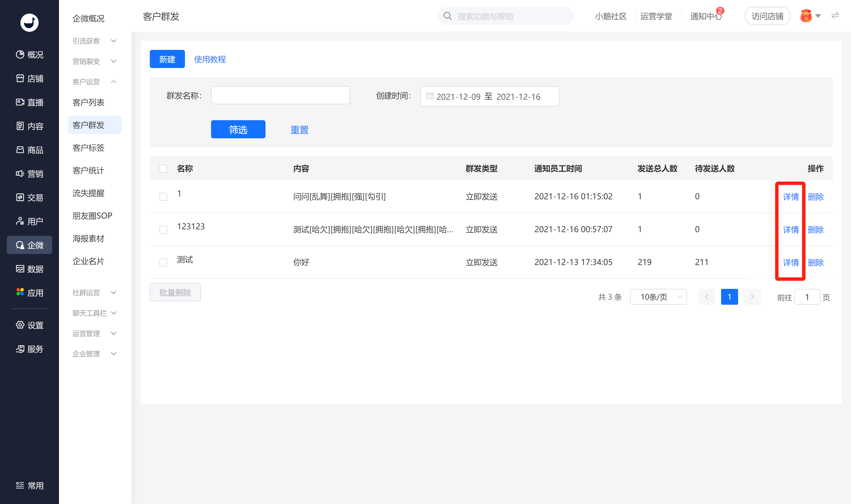Open the 10条/页 page size dropdown
The width and height of the screenshot is (851, 504).
click(x=658, y=297)
